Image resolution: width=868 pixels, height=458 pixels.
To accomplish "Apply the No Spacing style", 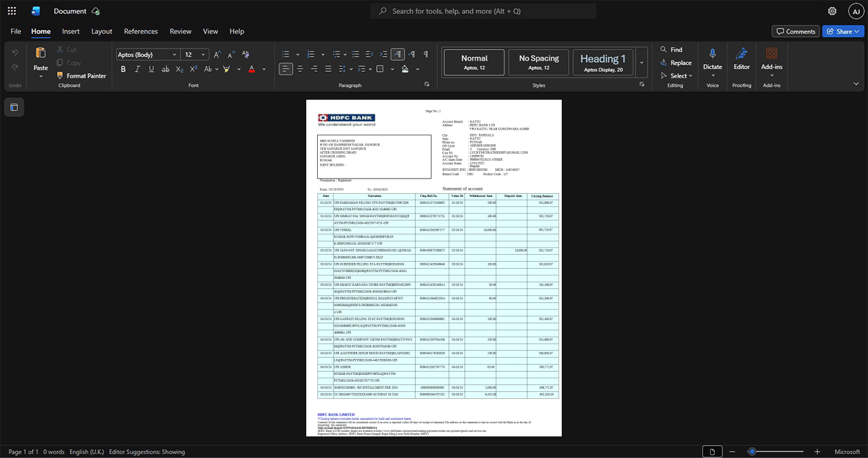I will [539, 62].
